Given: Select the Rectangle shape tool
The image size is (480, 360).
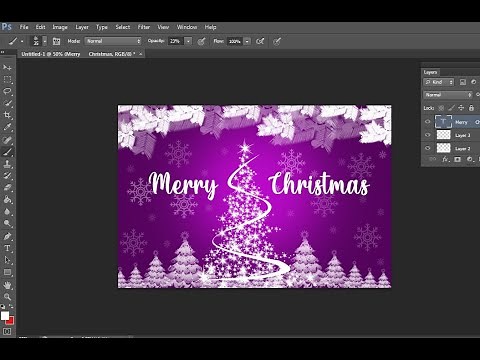Looking at the screenshot, I should click(x=7, y=272).
